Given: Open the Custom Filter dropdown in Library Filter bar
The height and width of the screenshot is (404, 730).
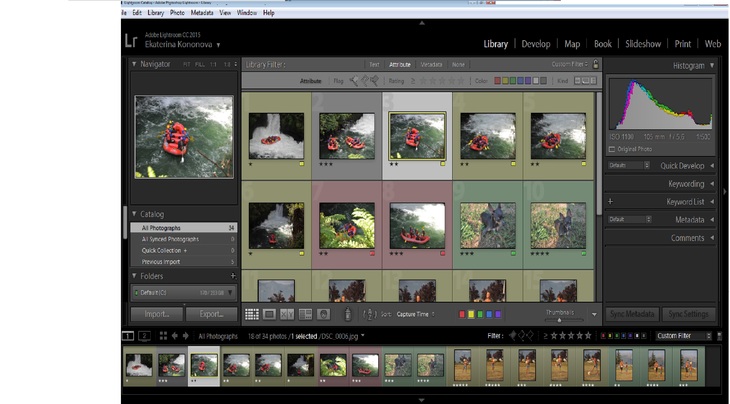Looking at the screenshot, I should (x=570, y=64).
